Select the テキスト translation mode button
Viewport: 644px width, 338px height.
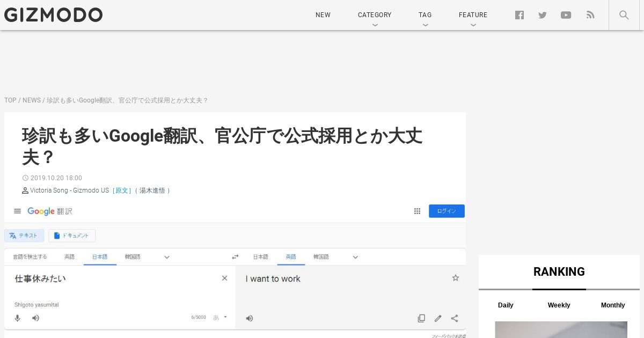tap(24, 236)
